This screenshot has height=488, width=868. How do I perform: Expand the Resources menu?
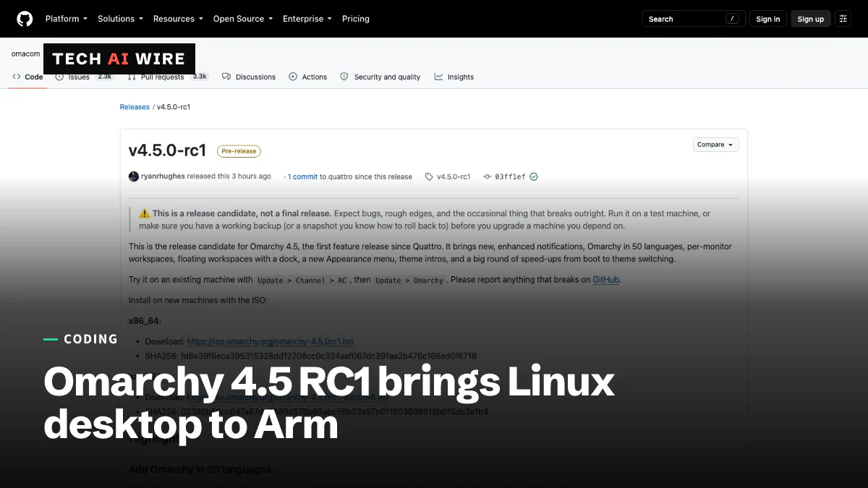[177, 19]
